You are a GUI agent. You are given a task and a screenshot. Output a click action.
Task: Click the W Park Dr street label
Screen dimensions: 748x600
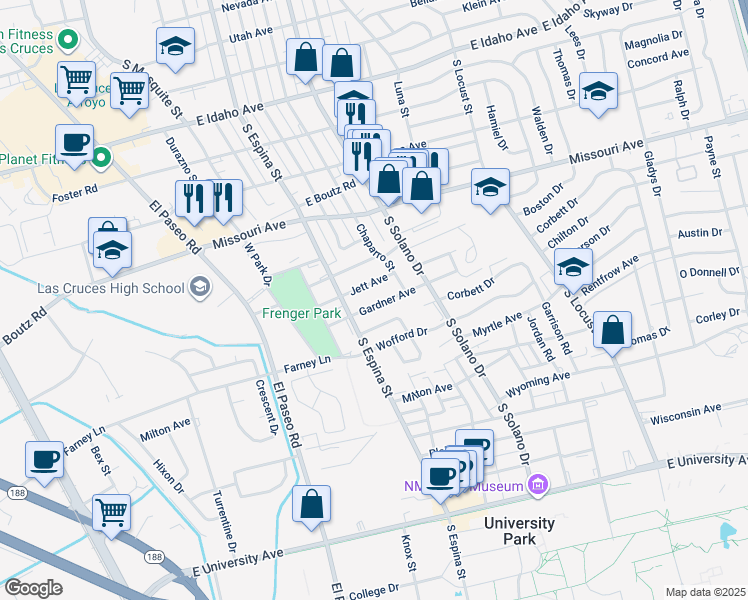pyautogui.click(x=258, y=266)
